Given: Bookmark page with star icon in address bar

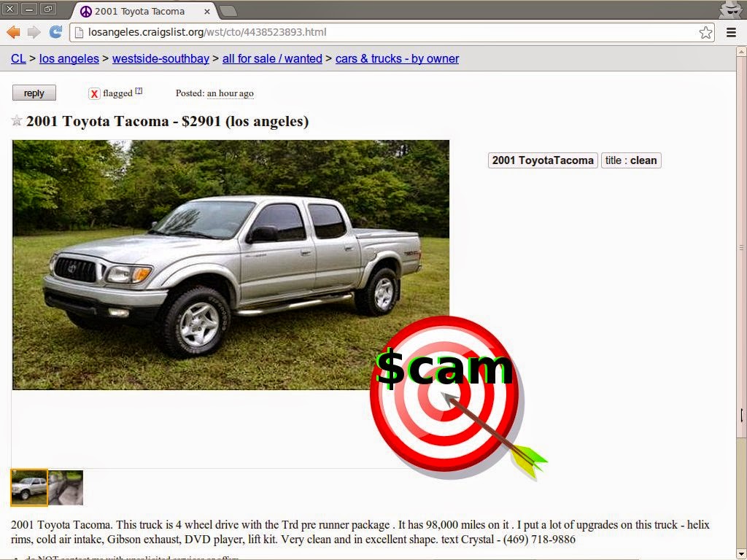Looking at the screenshot, I should tap(705, 32).
